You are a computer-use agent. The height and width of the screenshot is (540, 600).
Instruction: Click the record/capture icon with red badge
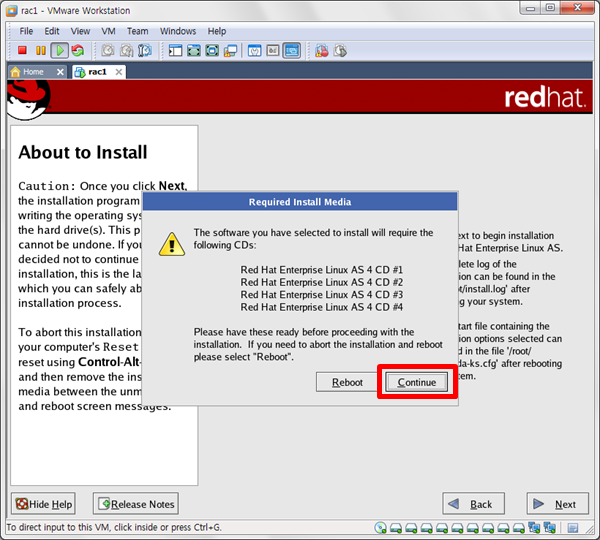[322, 51]
